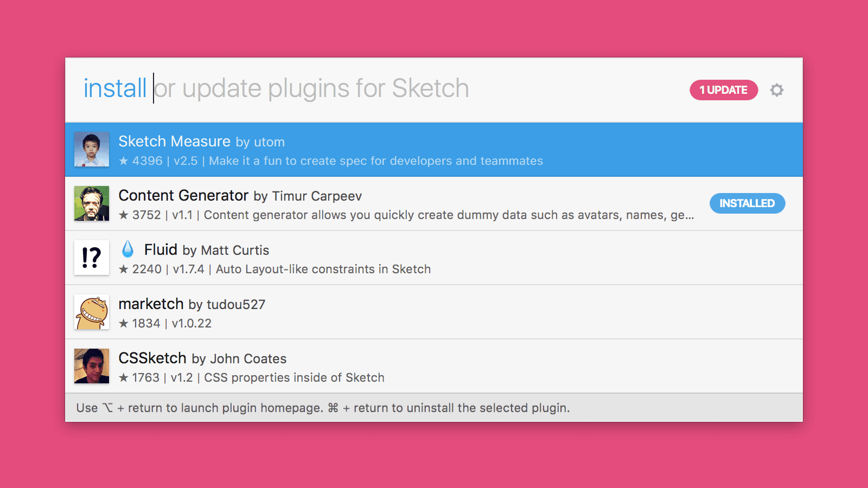Click the footer hint about launching plugin homepage
Screen dimensions: 868x488
click(x=200, y=408)
